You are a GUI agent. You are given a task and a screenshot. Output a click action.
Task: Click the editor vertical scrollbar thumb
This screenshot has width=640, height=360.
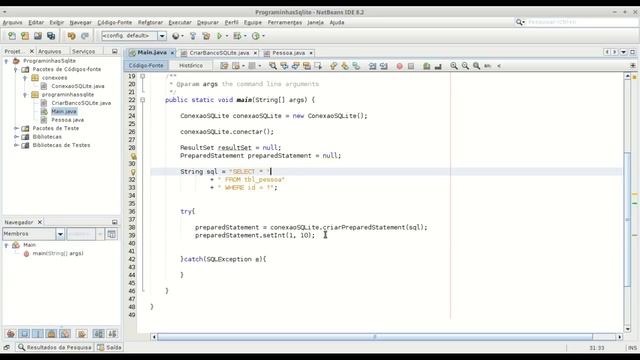627,219
